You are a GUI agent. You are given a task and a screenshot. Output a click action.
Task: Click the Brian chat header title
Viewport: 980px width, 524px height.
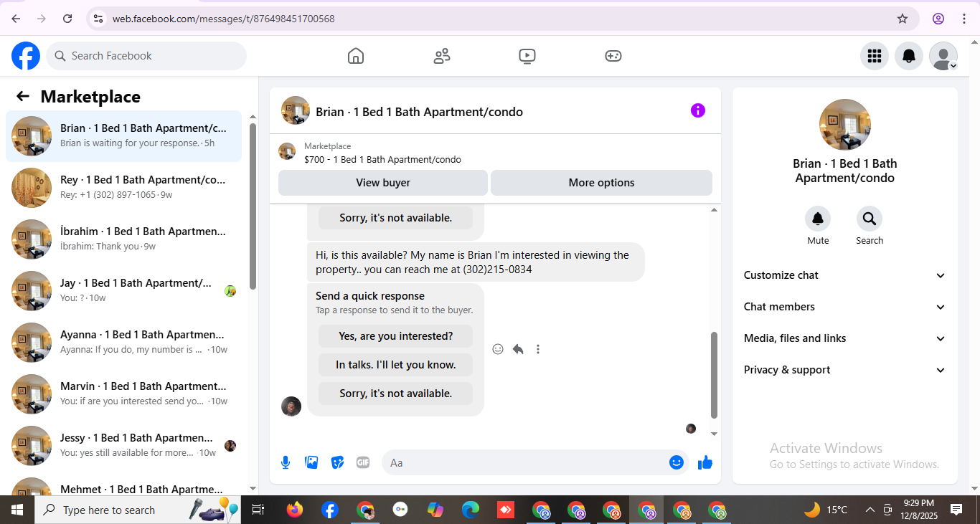[419, 112]
